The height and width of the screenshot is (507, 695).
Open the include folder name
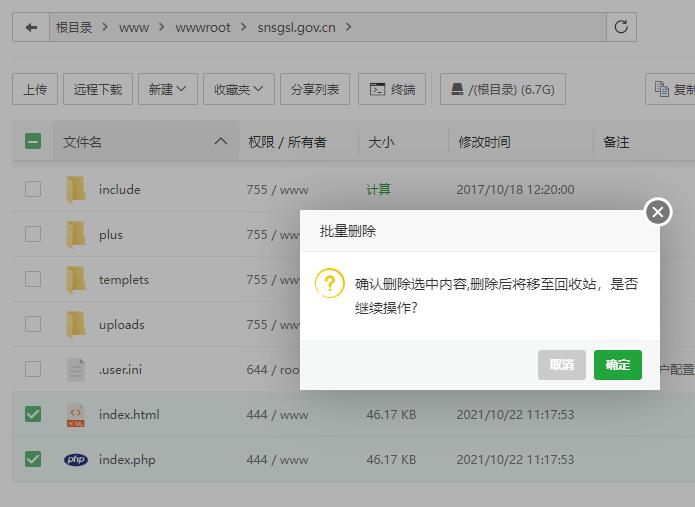(x=120, y=190)
